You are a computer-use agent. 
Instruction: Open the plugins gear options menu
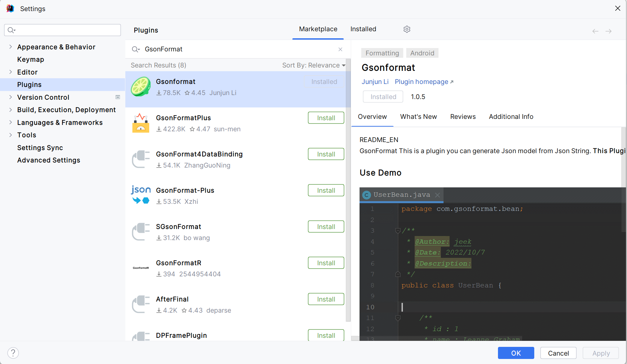(407, 29)
